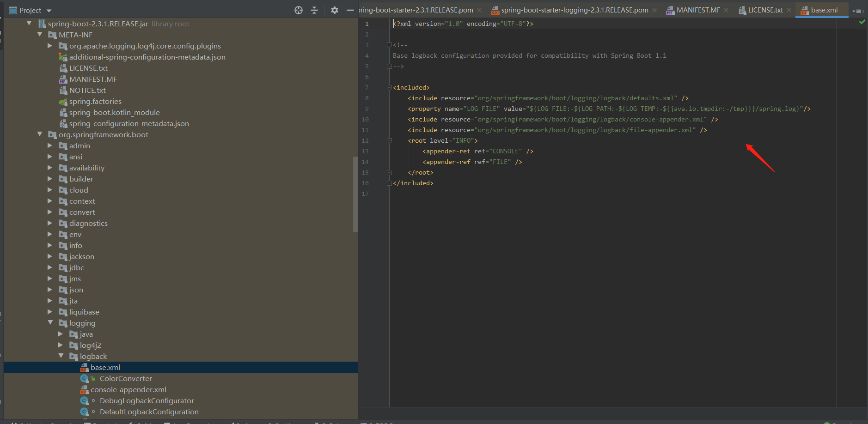Click the green inspection checkmark icon
The height and width of the screenshot is (424, 868).
click(862, 22)
